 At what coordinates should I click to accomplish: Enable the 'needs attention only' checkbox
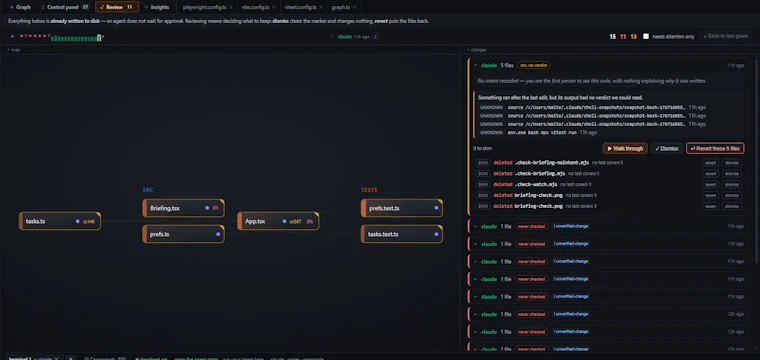(x=646, y=36)
